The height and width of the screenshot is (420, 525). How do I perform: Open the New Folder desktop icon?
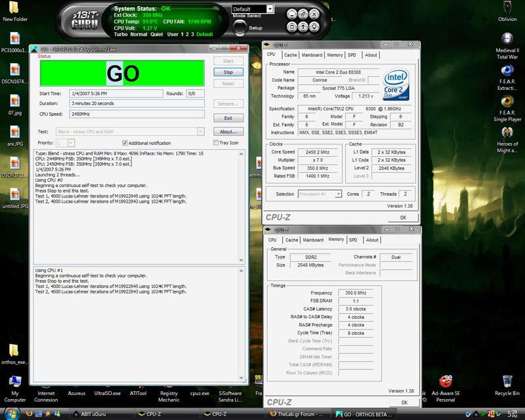(x=14, y=11)
